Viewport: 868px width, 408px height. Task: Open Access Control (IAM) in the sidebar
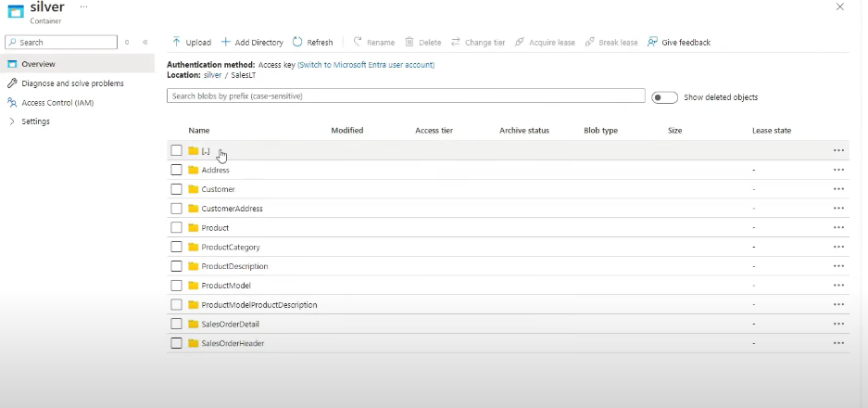pyautogui.click(x=57, y=103)
